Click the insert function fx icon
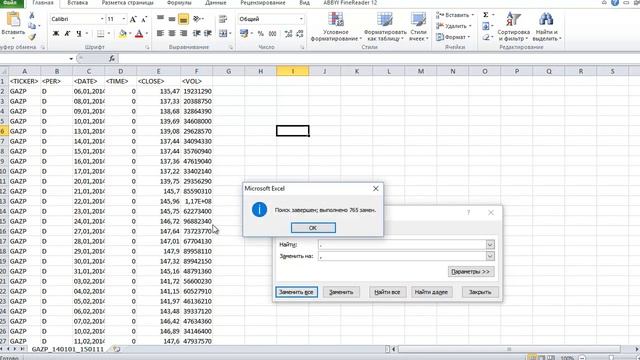Screen dimensions: 640x360 point(112,59)
